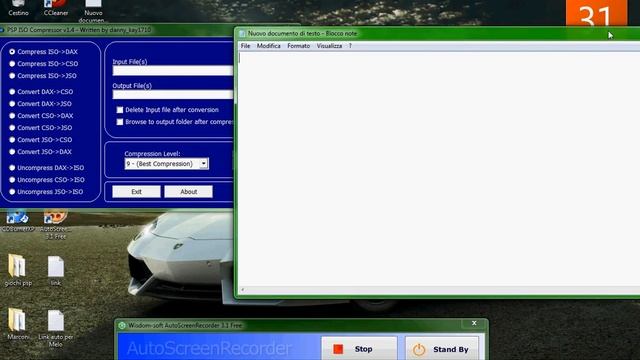Open the Cestino recycle bin desktop icon
640x360 pixels.
click(x=18, y=8)
